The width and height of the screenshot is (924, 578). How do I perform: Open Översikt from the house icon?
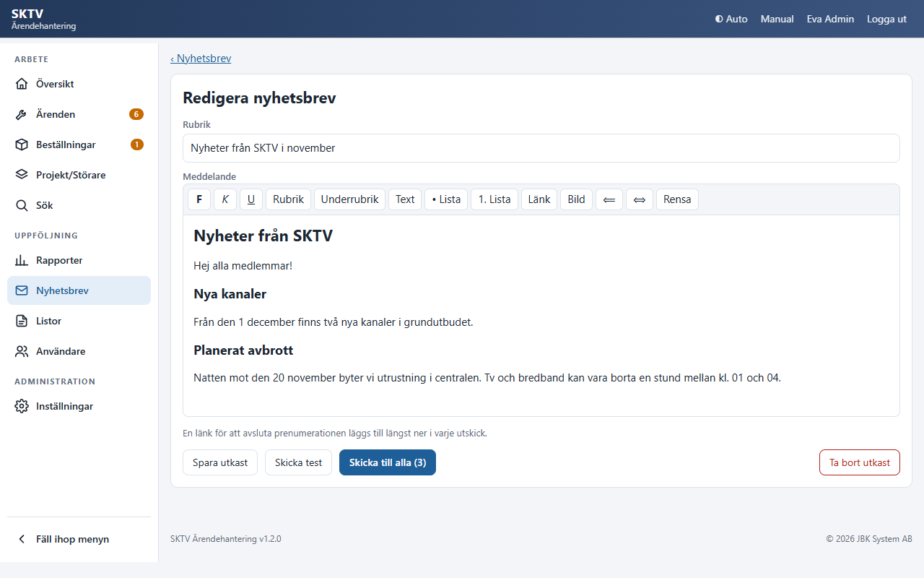coord(22,84)
